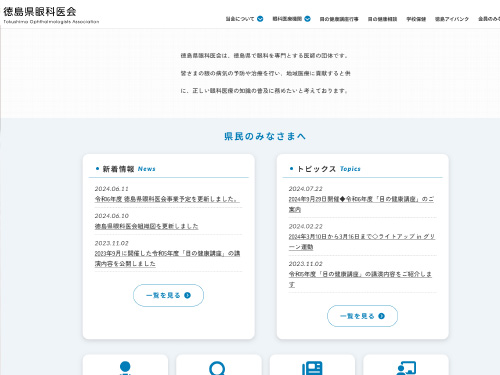Image resolution: width=500 pixels, height=375 pixels.
Task: Select the 学校保健 navigation item
Action: (416, 19)
